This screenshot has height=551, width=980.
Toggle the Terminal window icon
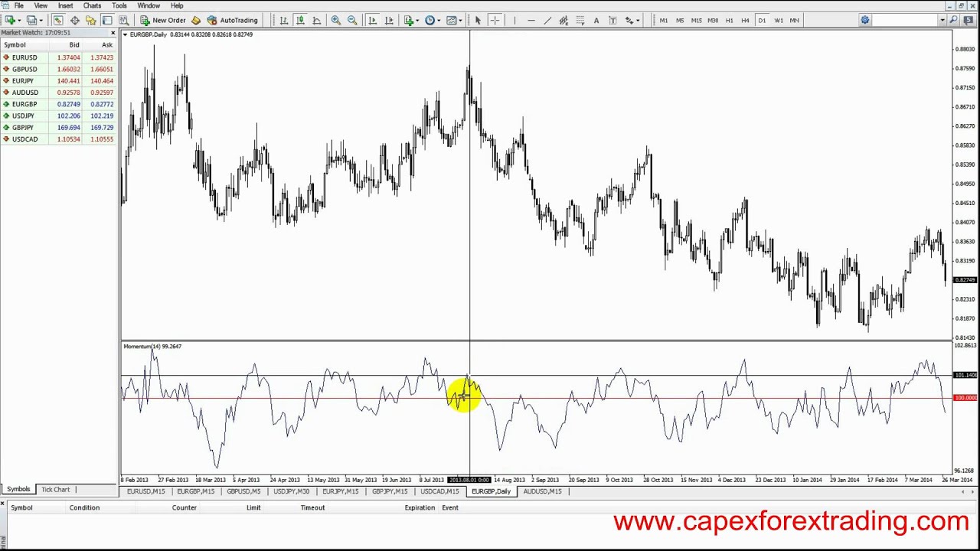click(x=107, y=20)
